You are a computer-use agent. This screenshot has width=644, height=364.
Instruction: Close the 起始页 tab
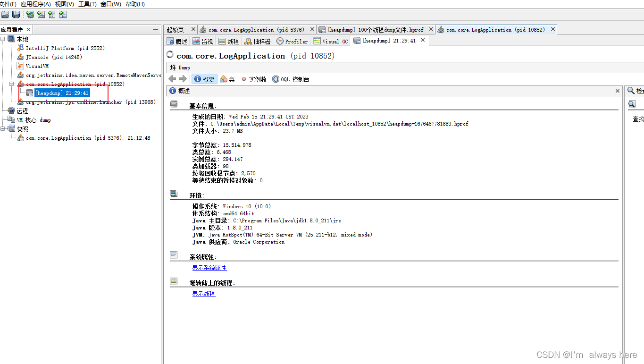tap(192, 29)
